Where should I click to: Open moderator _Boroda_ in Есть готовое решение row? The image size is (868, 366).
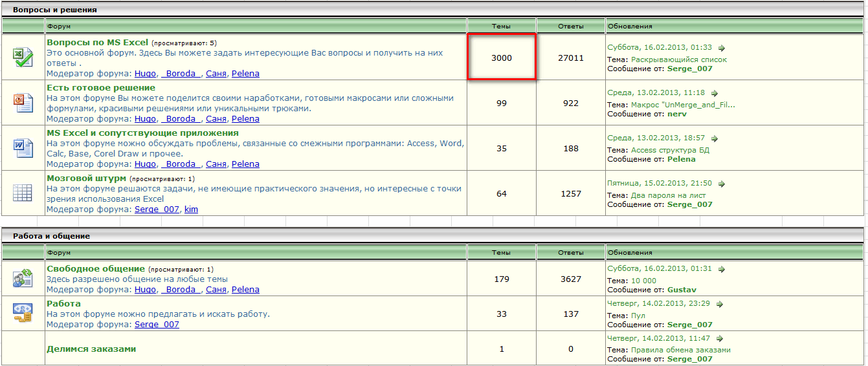pyautogui.click(x=181, y=119)
